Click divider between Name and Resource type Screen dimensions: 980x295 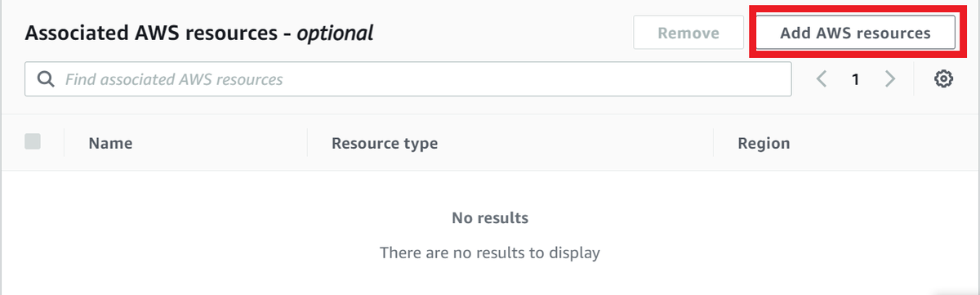pos(307,143)
